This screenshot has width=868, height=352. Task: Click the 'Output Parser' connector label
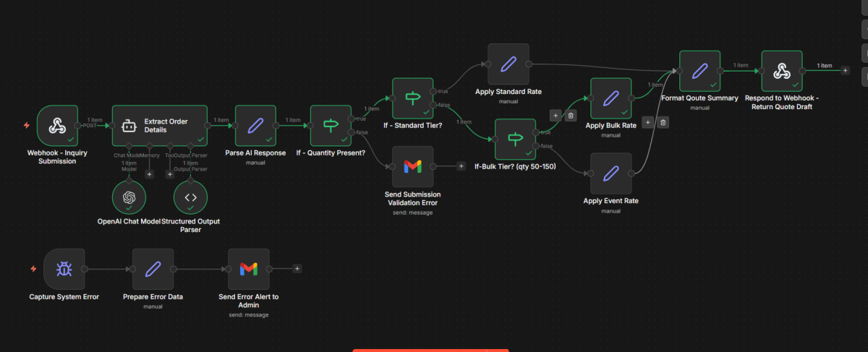[x=190, y=155]
